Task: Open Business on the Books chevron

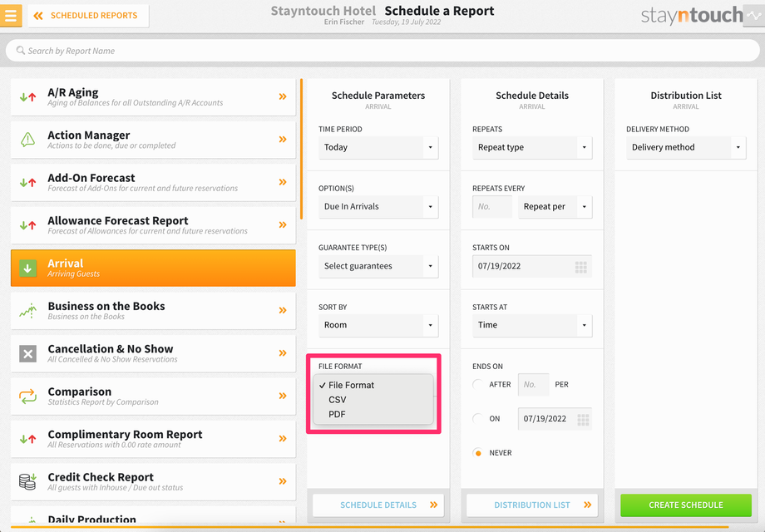Action: tap(283, 310)
